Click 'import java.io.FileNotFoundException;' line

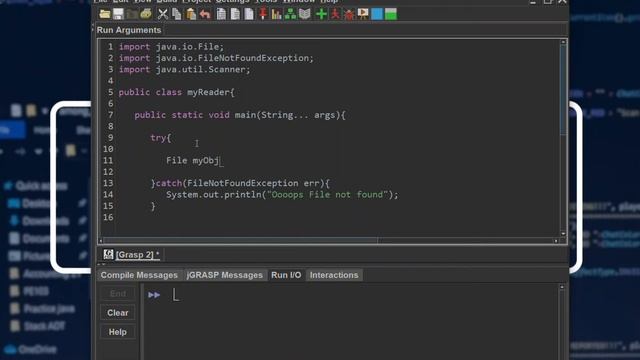(x=216, y=58)
